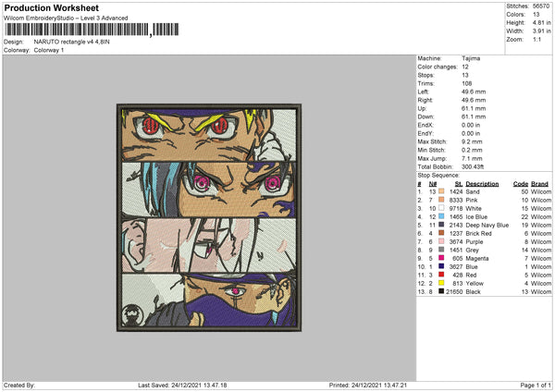555x392 pixels.
Task: Click the Code column header
Action: (521, 184)
